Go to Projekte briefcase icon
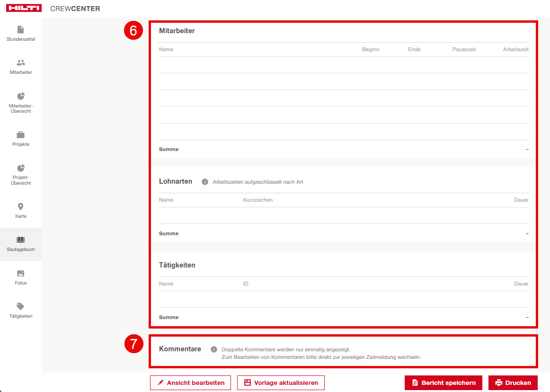Screen dimensions: 550x392 coord(20,135)
